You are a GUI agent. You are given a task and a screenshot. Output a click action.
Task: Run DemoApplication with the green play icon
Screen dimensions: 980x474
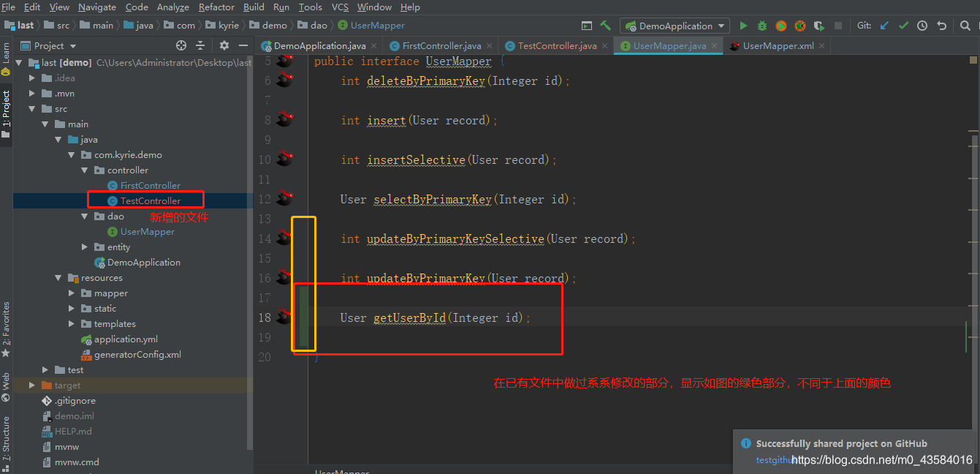(x=743, y=26)
